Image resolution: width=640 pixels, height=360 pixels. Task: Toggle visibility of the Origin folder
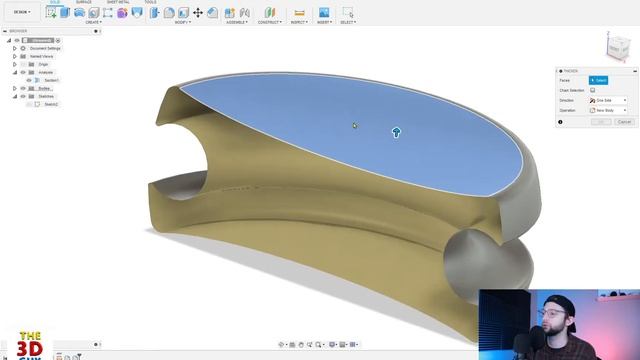pos(23,64)
